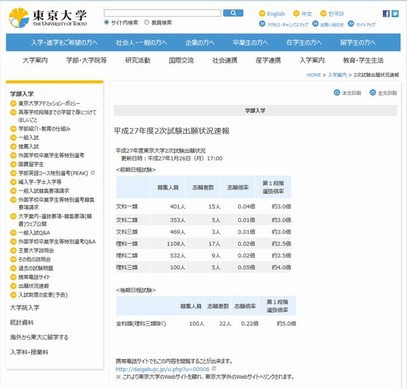Image resolution: width=407 pixels, height=389 pixels.
Task: Open the 主要大学説明会 sidebar link
Action: point(36,250)
